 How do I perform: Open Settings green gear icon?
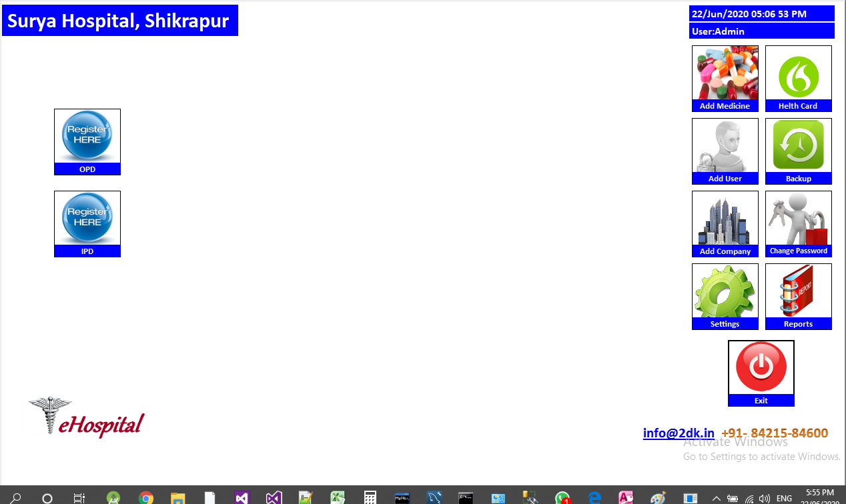coord(725,291)
